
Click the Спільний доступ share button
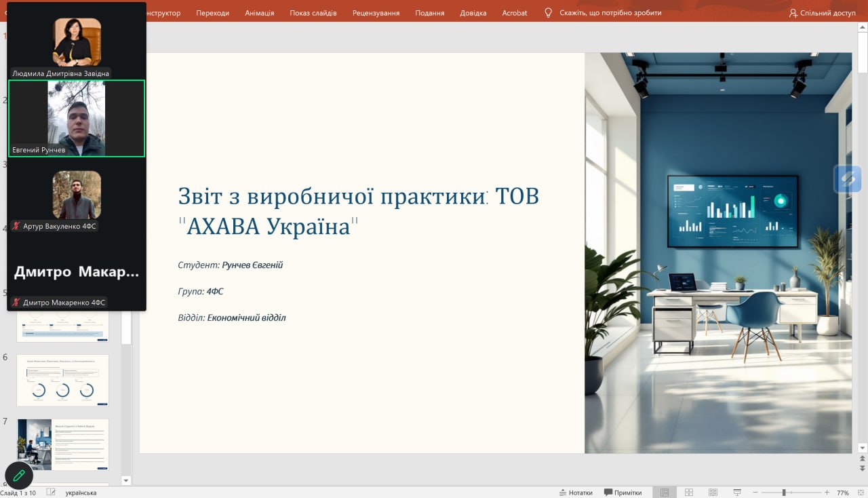pyautogui.click(x=822, y=13)
